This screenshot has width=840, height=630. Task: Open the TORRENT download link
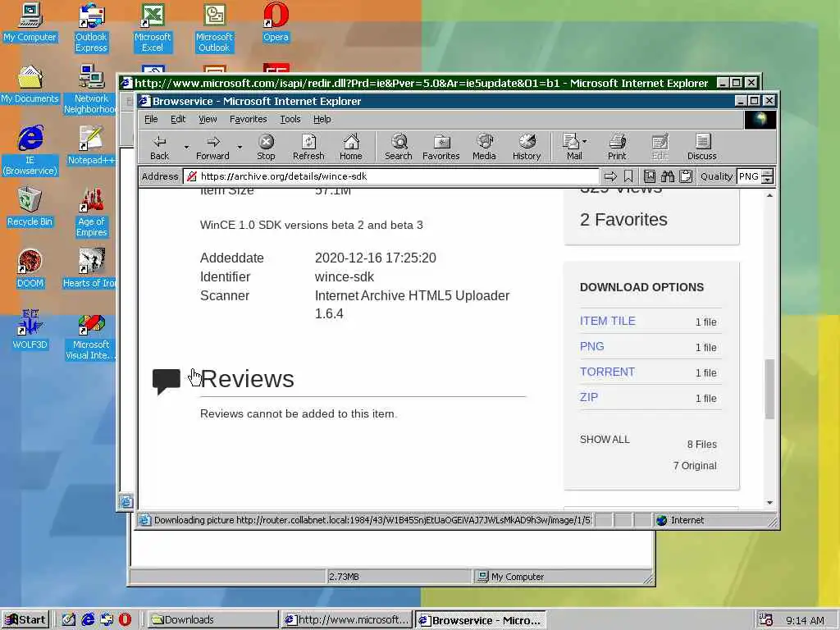pyautogui.click(x=607, y=372)
